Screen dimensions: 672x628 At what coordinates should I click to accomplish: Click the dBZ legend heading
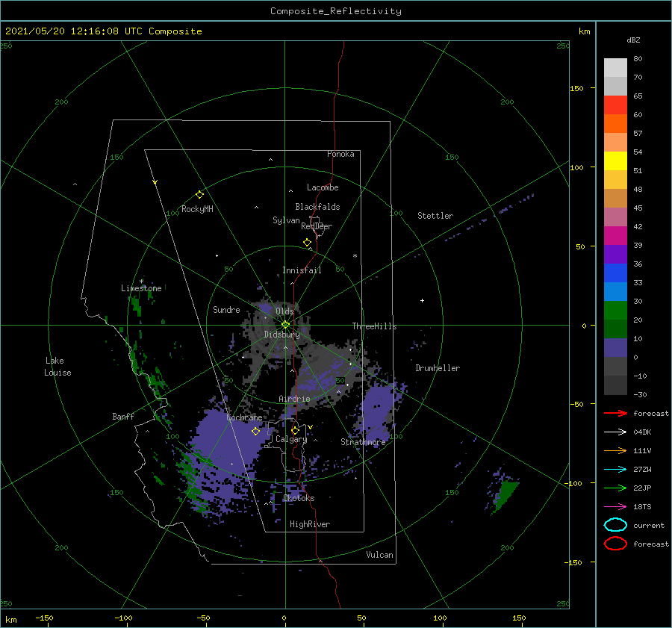click(x=633, y=40)
